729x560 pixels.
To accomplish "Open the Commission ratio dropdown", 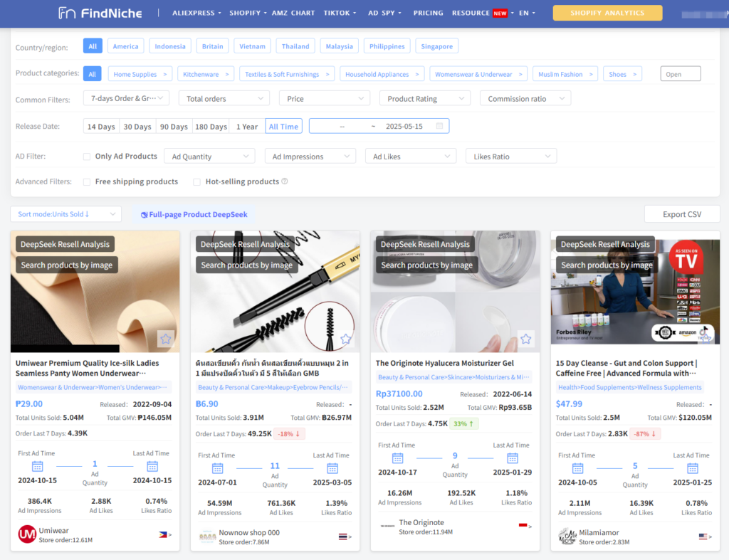I will point(525,98).
